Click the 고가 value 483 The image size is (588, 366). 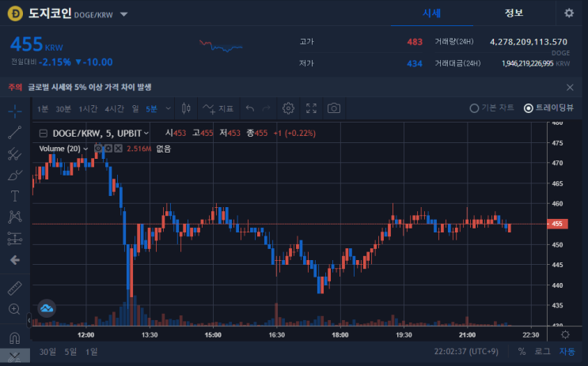coord(415,42)
